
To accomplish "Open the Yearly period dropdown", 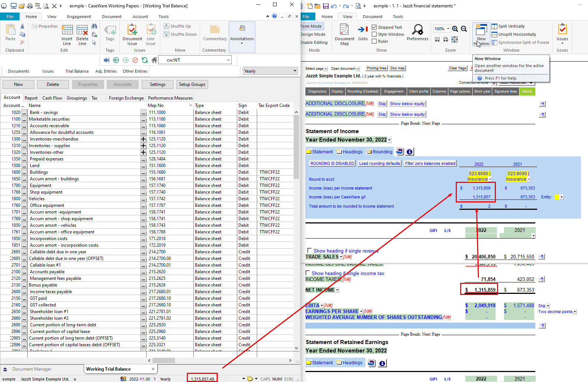I will click(295, 71).
